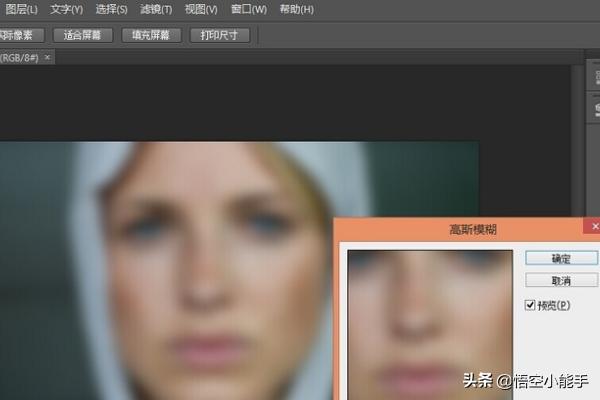Click the 实际像素 actual pixels button
Screen dimensions: 600x400
tap(20, 35)
